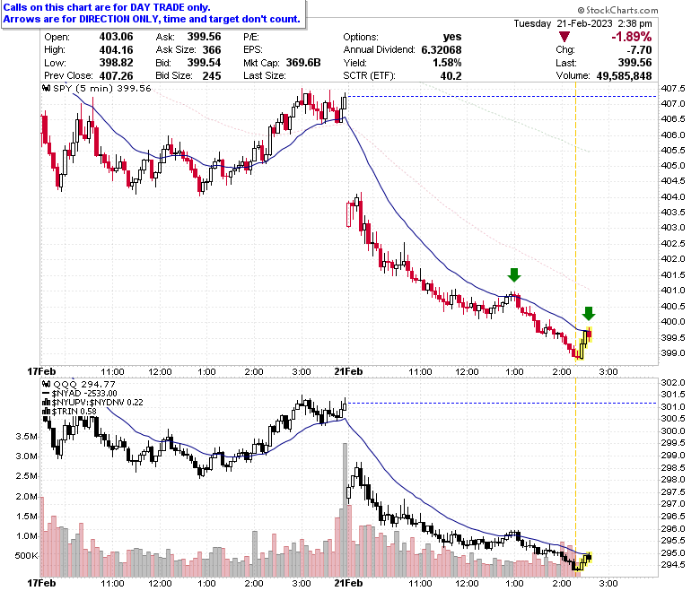Click the Low value 398.82
This screenshot has height=591, width=700.
click(x=116, y=63)
